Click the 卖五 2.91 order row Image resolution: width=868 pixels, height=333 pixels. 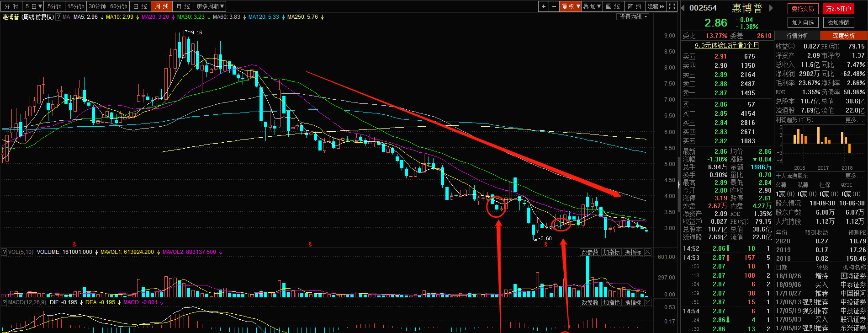[727, 56]
